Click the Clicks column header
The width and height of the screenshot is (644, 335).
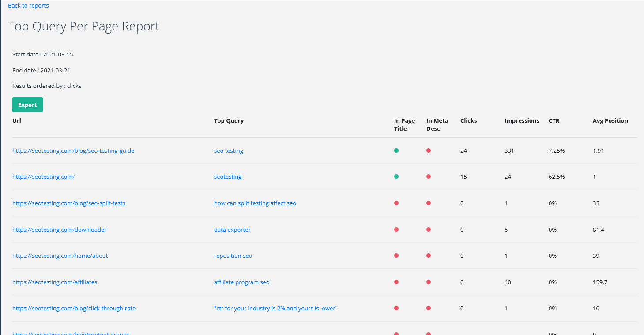click(468, 120)
